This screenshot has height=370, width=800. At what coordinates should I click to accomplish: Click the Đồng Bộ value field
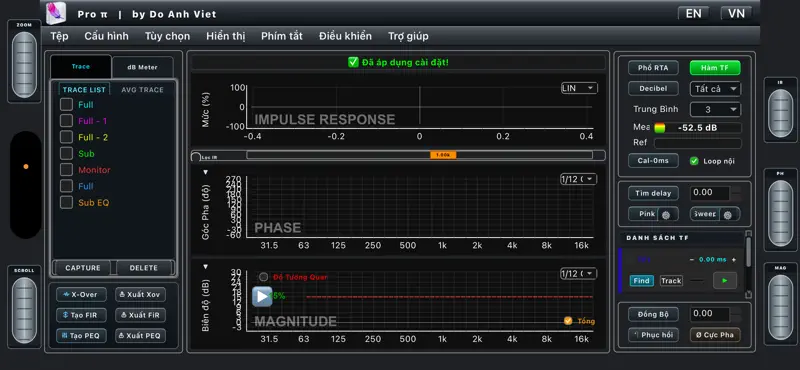[710, 313]
